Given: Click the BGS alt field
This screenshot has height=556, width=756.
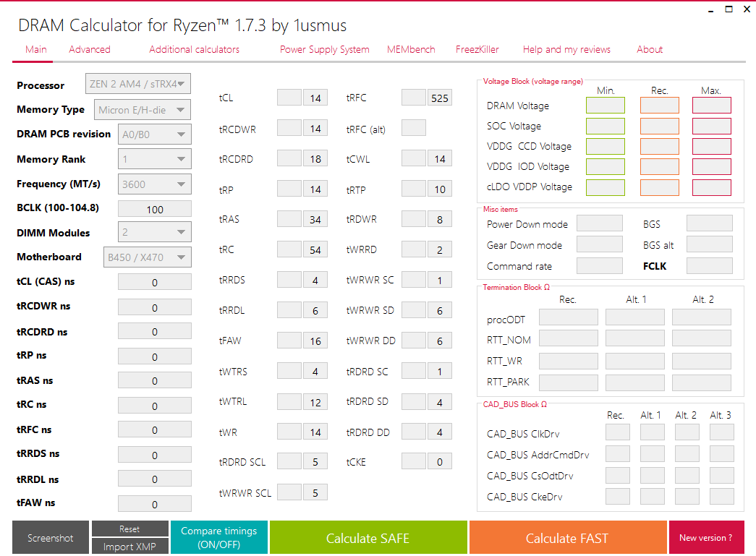Looking at the screenshot, I should [710, 244].
